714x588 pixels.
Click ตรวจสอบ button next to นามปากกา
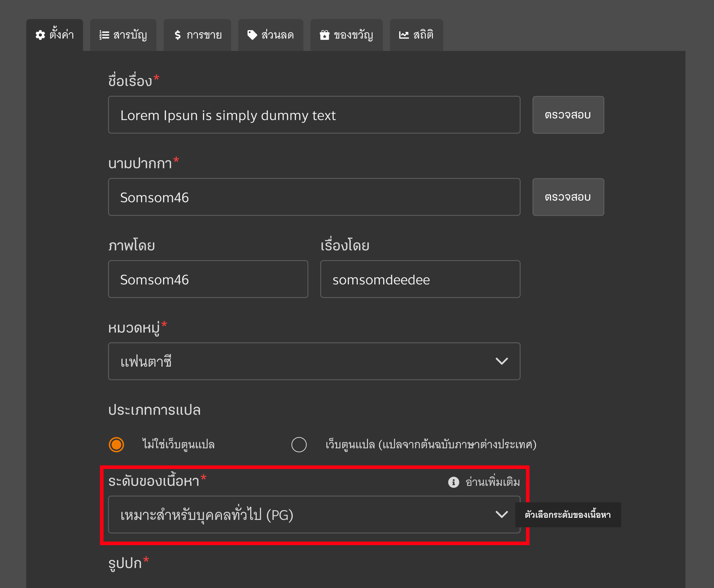coord(568,197)
